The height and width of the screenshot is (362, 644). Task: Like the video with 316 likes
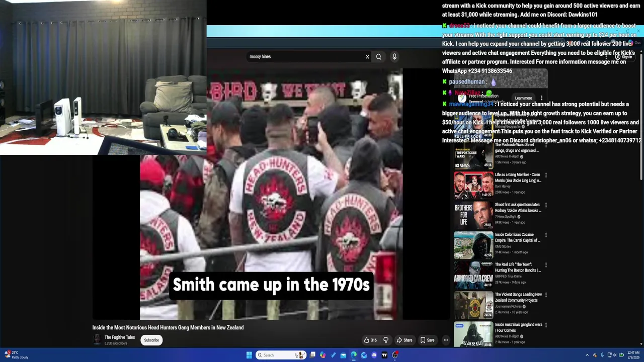click(x=370, y=340)
